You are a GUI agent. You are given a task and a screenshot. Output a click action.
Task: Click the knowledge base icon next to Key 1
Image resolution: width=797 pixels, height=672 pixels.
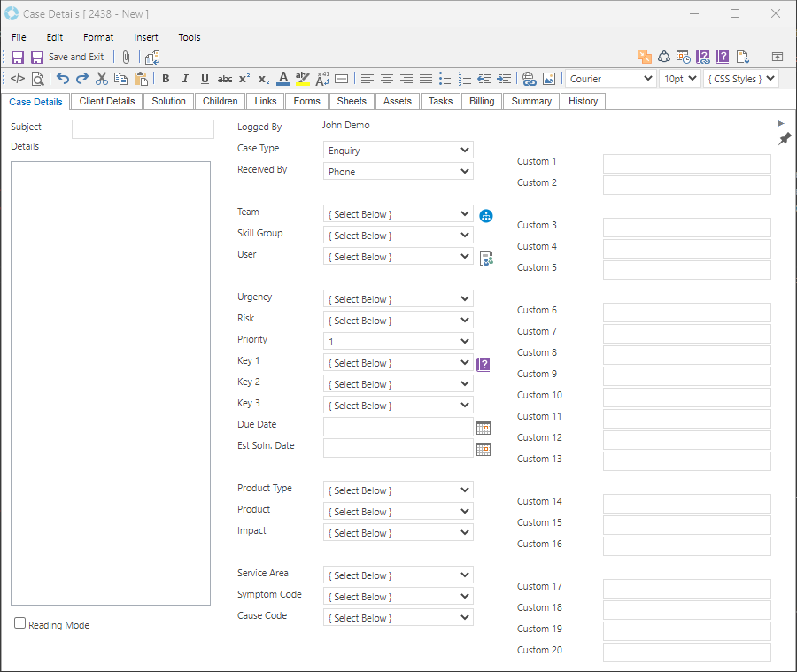click(484, 364)
